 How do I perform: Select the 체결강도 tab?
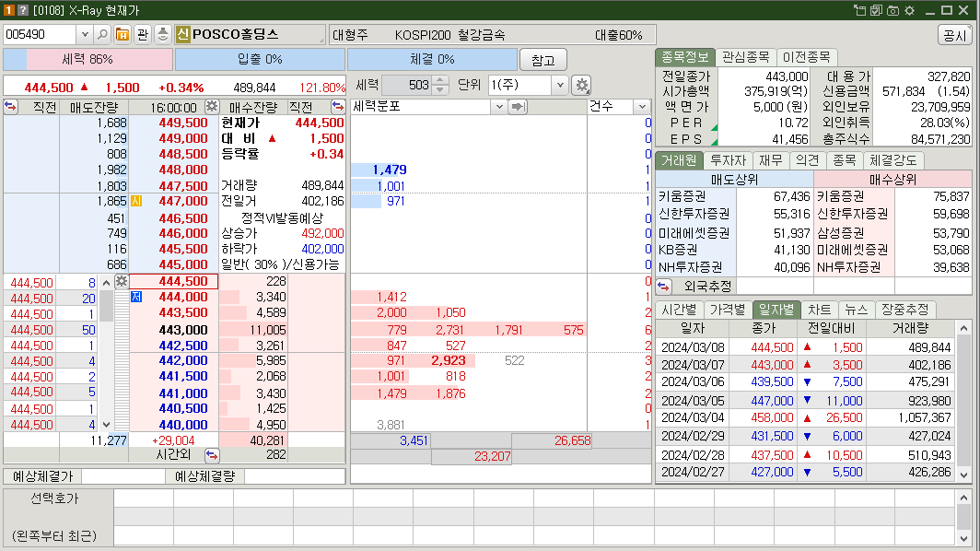tap(893, 160)
